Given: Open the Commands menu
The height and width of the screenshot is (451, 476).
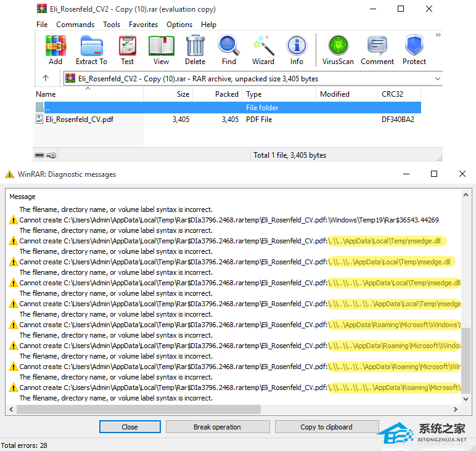Looking at the screenshot, I should (75, 25).
